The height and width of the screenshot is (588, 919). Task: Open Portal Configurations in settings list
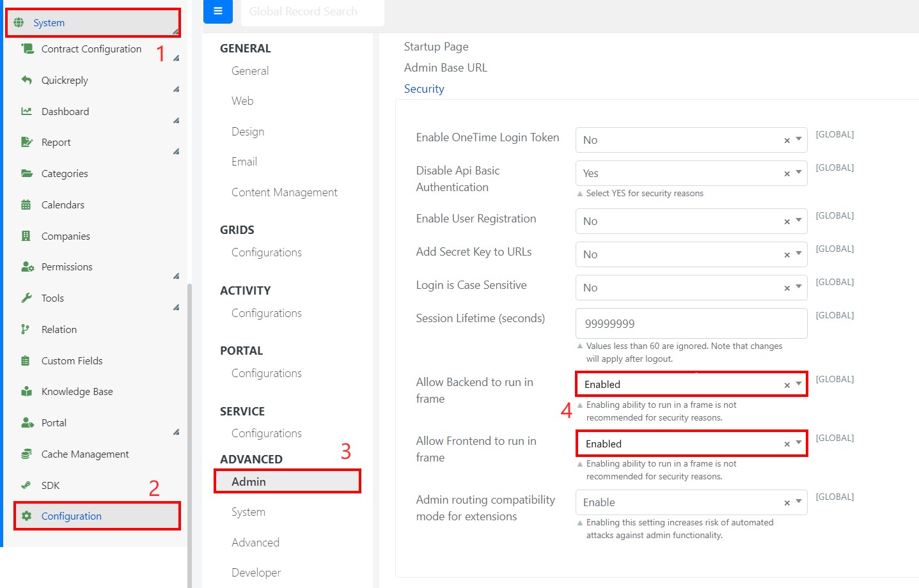coord(267,373)
